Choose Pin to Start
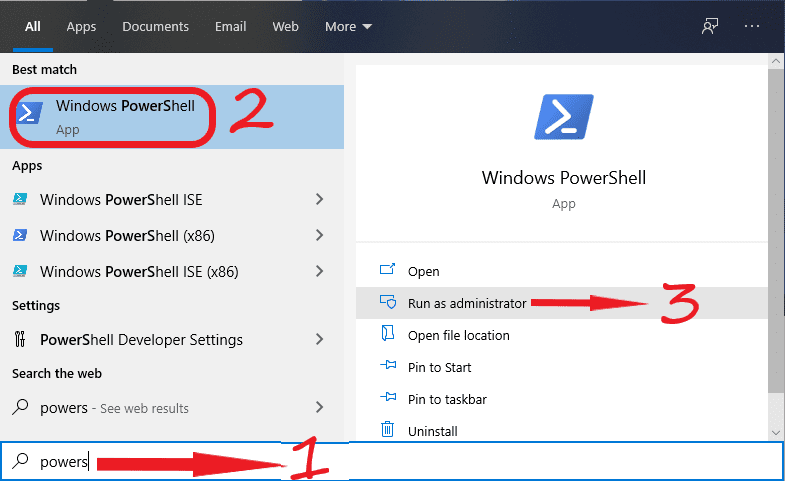 (562, 367)
